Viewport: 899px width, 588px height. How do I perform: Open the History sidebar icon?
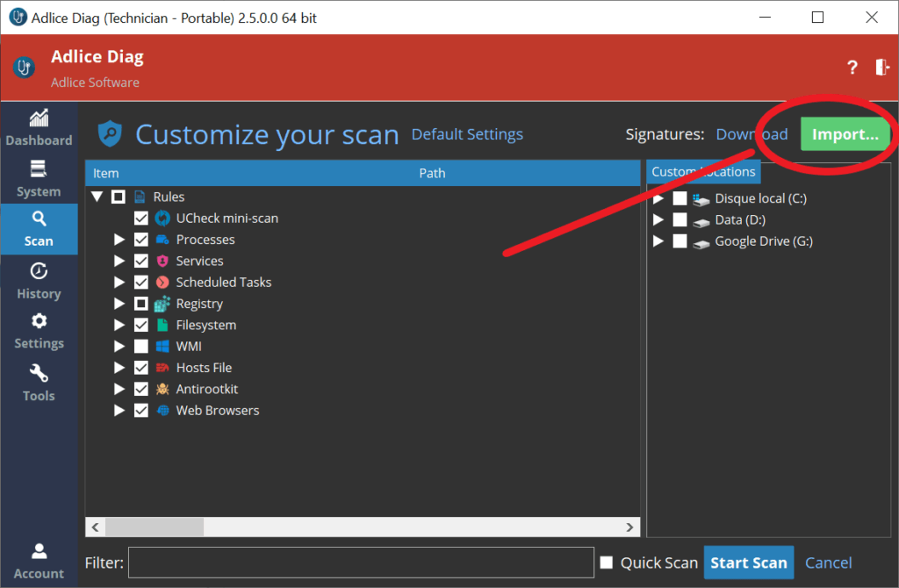coord(39,271)
